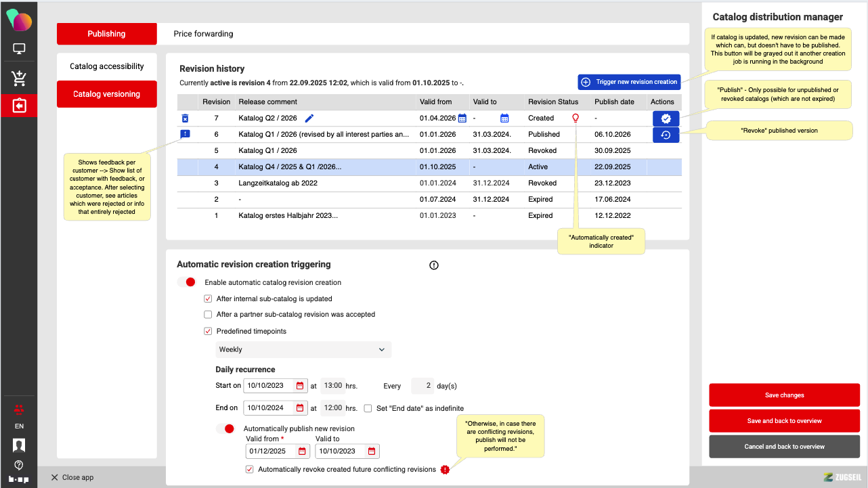Open the Start on date picker calendar
Screen dimensions: 868x488
(x=300, y=386)
